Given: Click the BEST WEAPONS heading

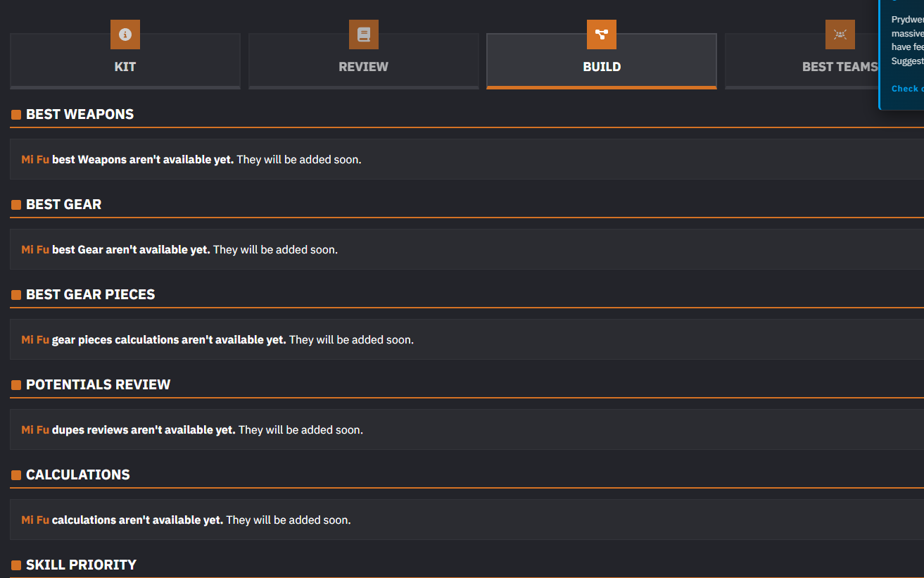Looking at the screenshot, I should pyautogui.click(x=80, y=114).
